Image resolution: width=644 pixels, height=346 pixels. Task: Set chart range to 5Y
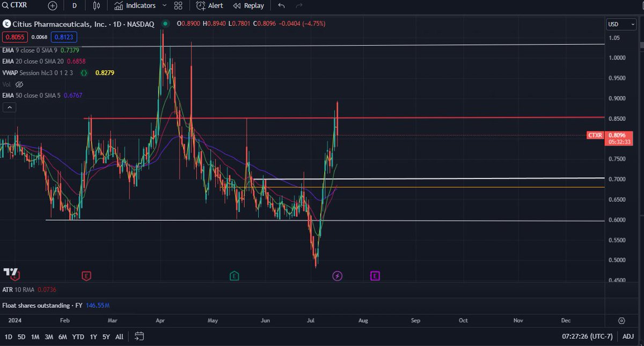106,337
